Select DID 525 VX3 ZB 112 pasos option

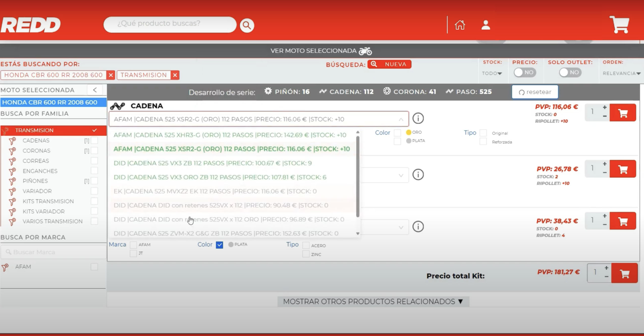pyautogui.click(x=213, y=163)
